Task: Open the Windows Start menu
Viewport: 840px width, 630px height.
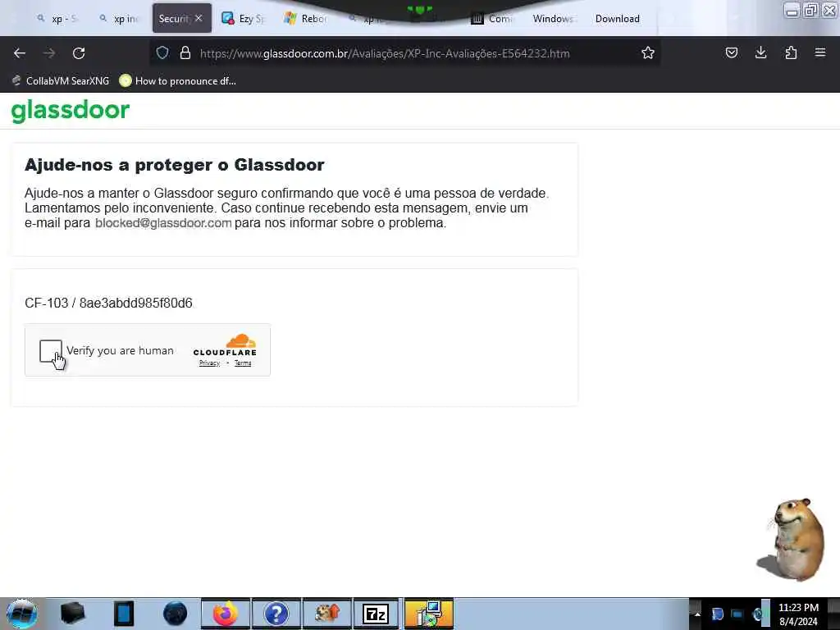Action: pyautogui.click(x=22, y=614)
